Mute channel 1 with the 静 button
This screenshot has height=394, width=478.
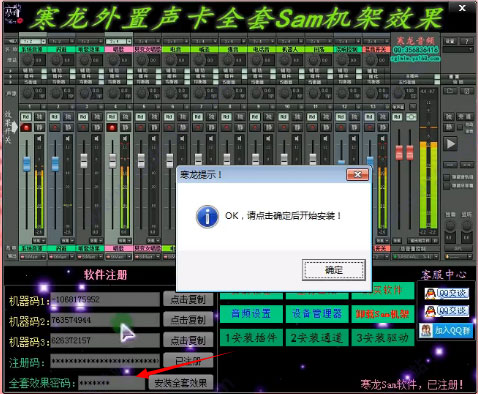(40, 127)
